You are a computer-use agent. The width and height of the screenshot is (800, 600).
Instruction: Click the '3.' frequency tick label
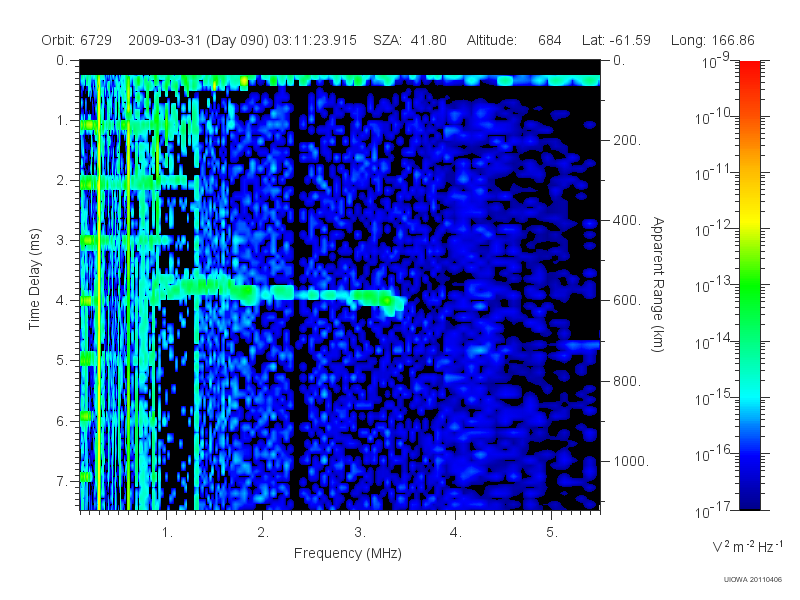coord(360,532)
